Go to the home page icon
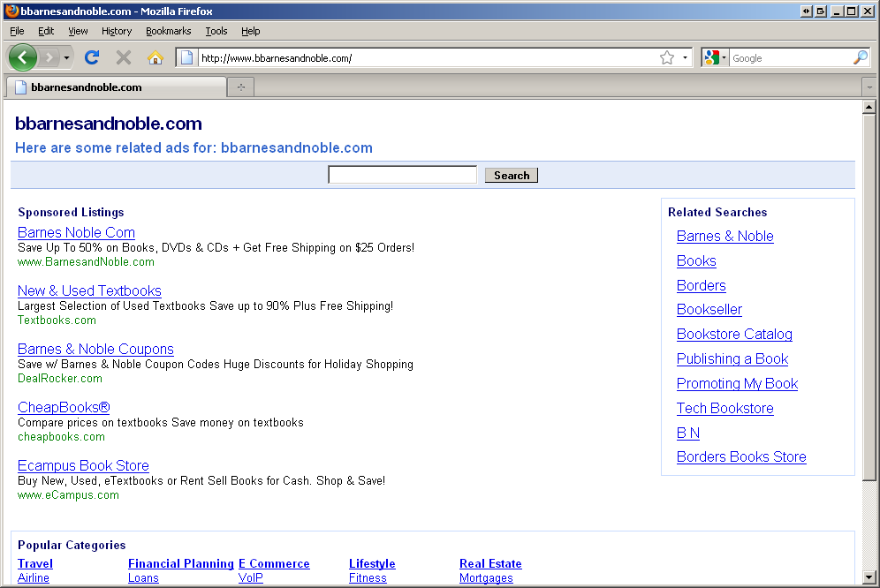 [156, 57]
